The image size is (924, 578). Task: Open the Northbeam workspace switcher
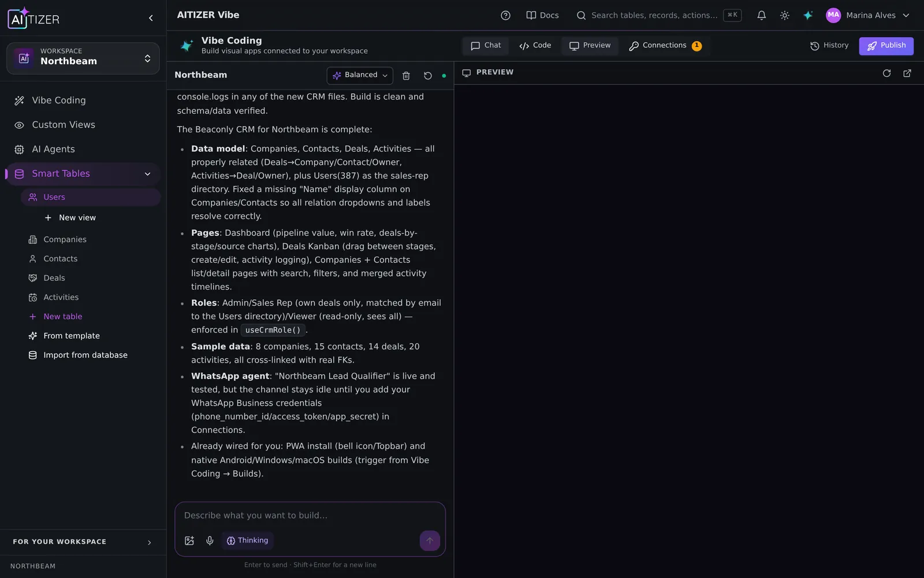[83, 58]
